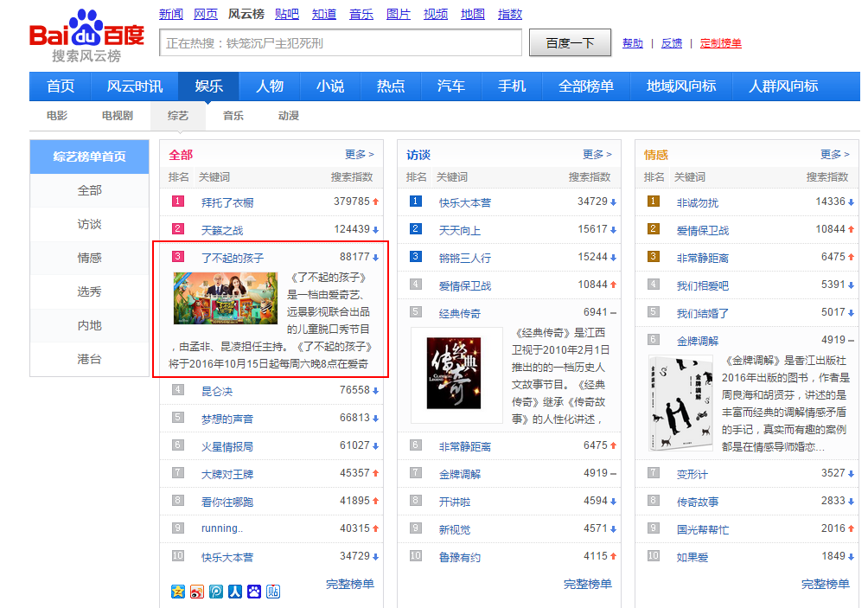Open the 视频 link in the top bar
This screenshot has width=868, height=608.
(435, 14)
